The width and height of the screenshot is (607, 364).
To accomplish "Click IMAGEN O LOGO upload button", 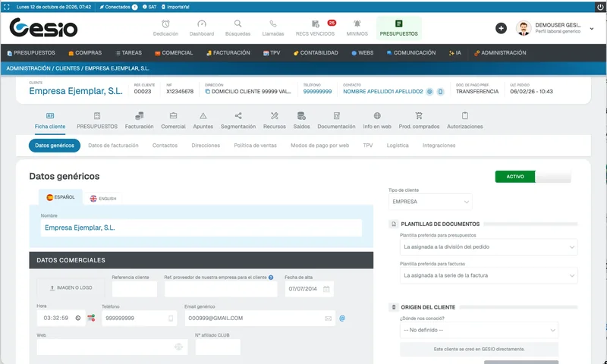I will pyautogui.click(x=71, y=288).
